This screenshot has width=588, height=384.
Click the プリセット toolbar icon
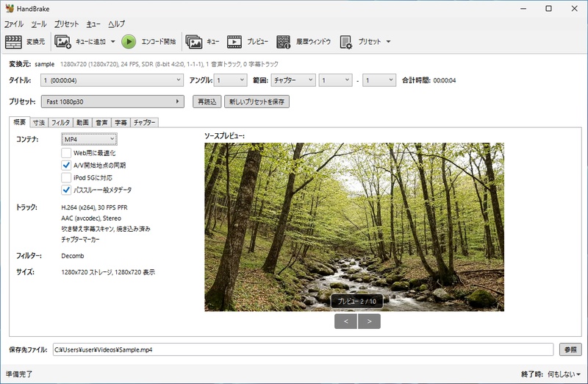point(345,42)
